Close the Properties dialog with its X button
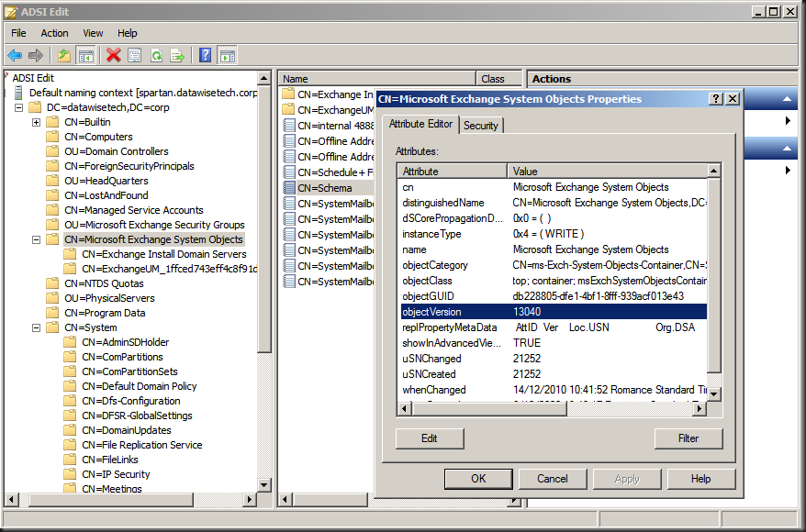Image resolution: width=806 pixels, height=532 pixels. coord(733,99)
